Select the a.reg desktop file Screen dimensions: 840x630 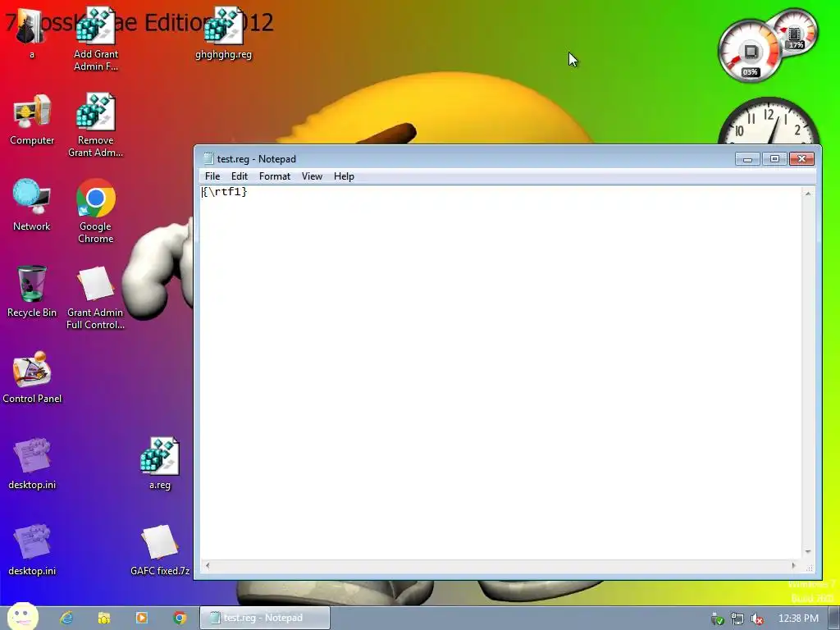[x=160, y=464]
